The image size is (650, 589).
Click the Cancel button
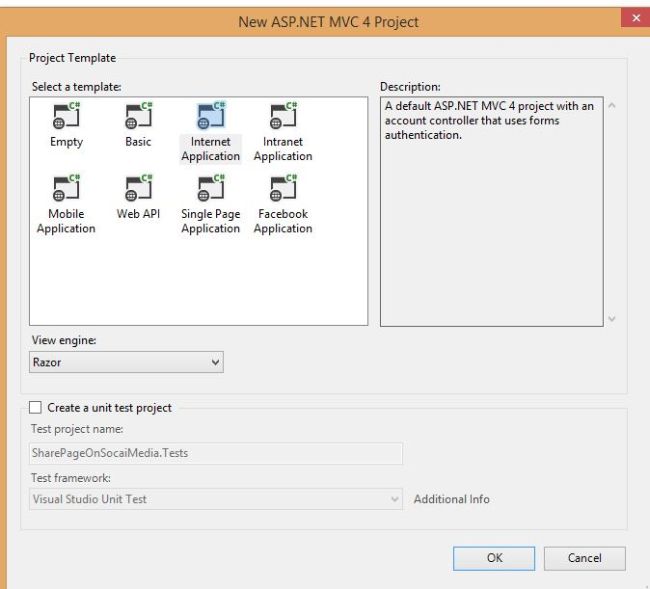click(x=584, y=558)
